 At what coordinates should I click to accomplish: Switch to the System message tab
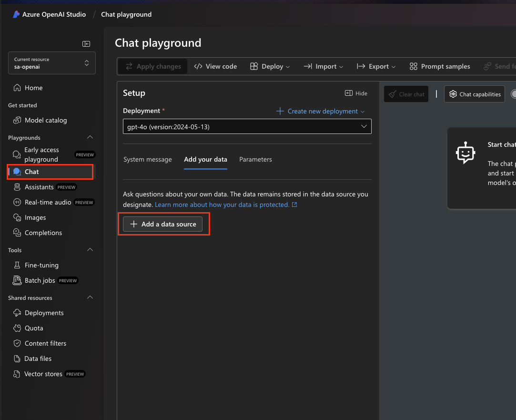point(147,159)
